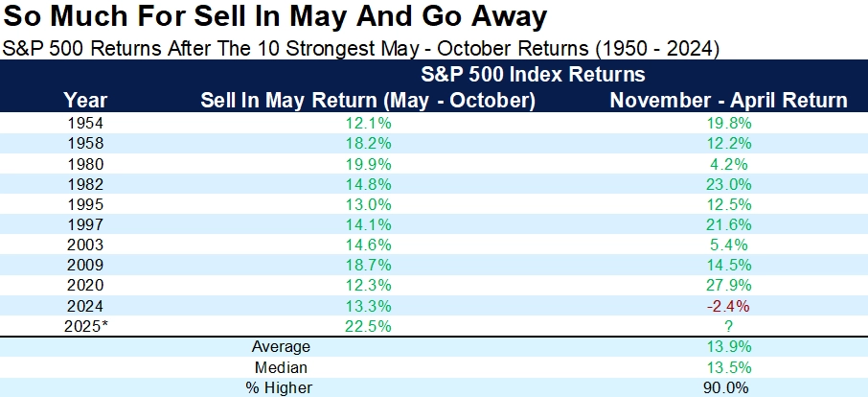Viewport: 868px width, 397px height.
Task: Select the 'Sell In May Return (May - October)' header
Action: [367, 100]
